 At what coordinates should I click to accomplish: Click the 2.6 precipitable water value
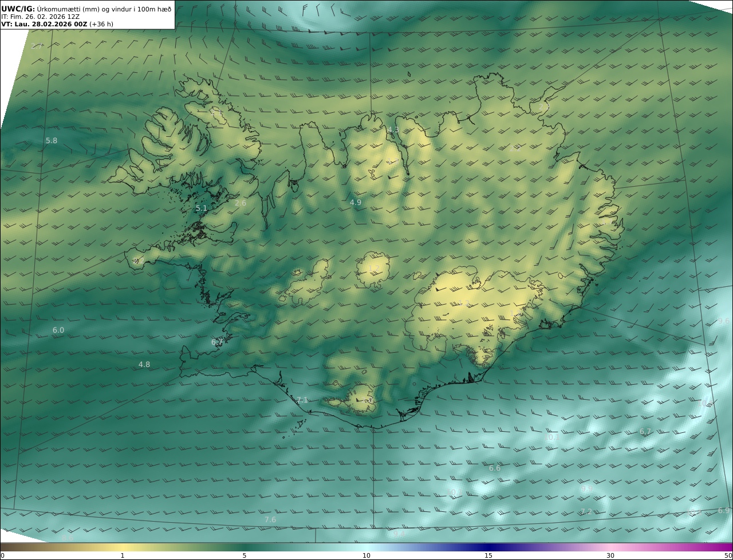241,203
